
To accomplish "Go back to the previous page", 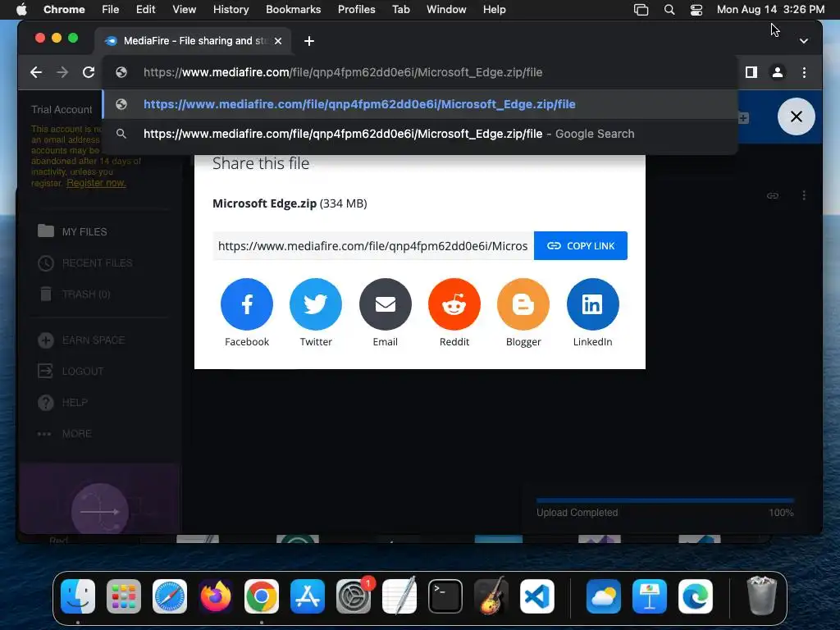I will (36, 72).
